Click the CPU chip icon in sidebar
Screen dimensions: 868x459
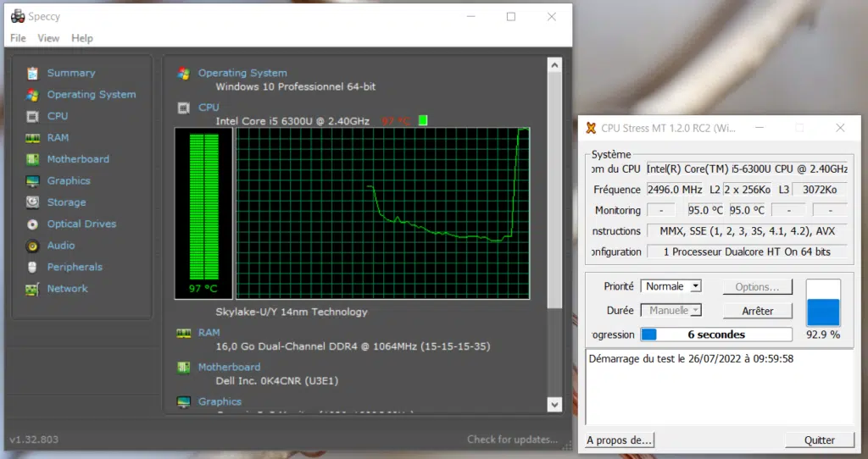(33, 116)
